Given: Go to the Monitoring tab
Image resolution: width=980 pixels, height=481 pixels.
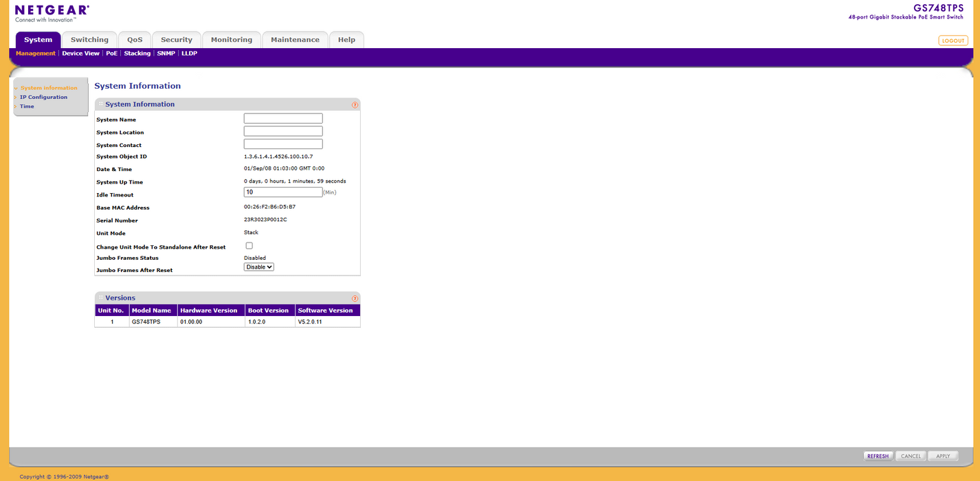Looking at the screenshot, I should pos(232,40).
